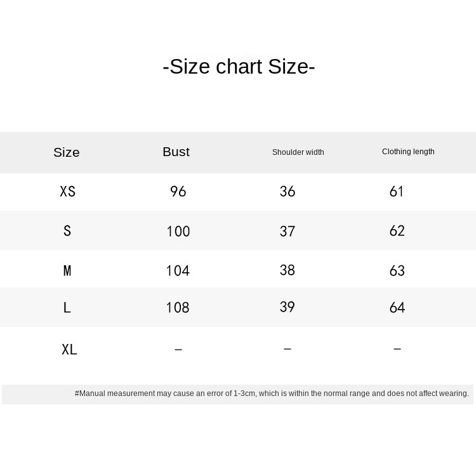Click the XL size row label
Viewport: 476px width, 476px height.
coord(69,349)
